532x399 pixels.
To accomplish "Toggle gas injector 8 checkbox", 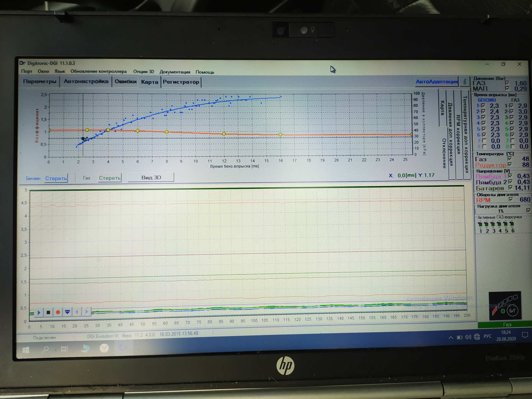I will point(513,146).
